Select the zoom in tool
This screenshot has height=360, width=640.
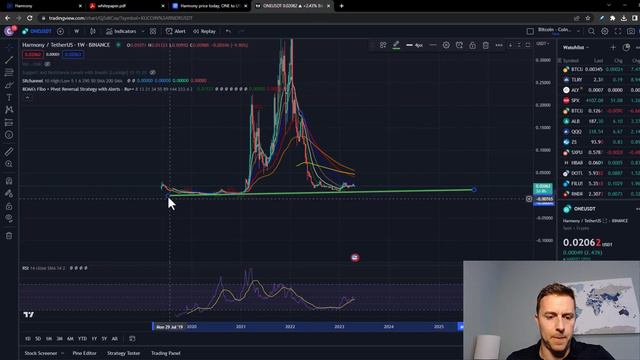tap(9, 164)
